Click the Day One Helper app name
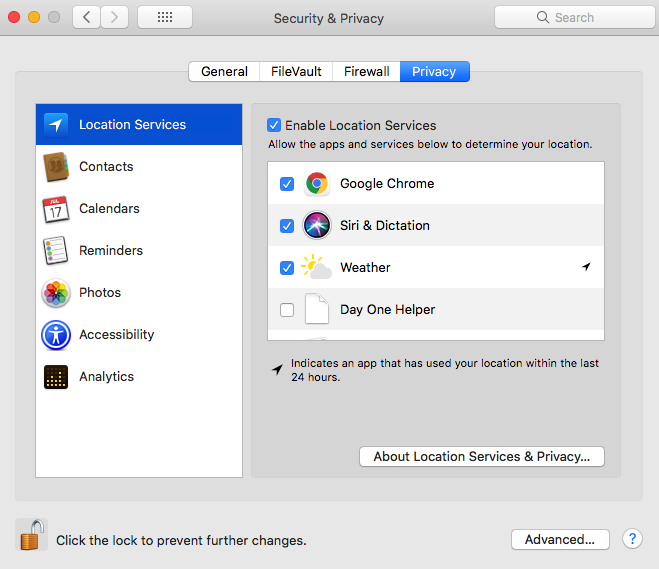Viewport: 659px width, 569px height. [387, 310]
